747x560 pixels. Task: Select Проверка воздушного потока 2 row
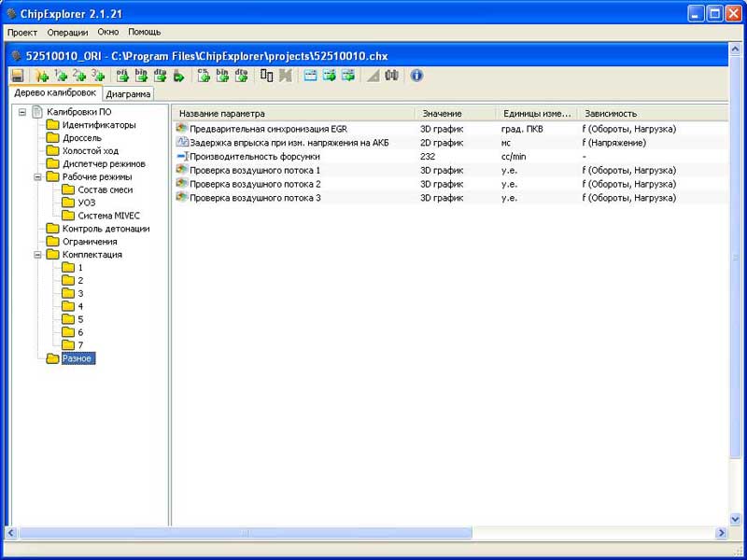255,184
